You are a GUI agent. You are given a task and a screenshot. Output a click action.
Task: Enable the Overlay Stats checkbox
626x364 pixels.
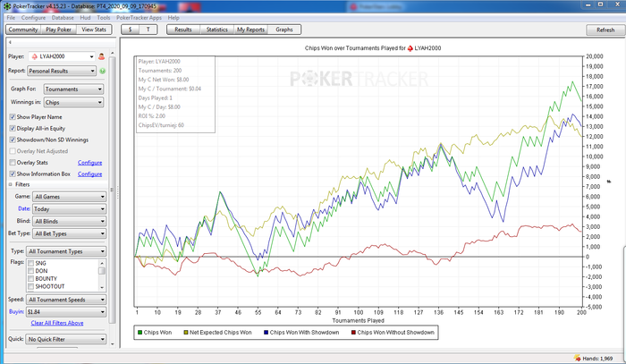coord(12,162)
